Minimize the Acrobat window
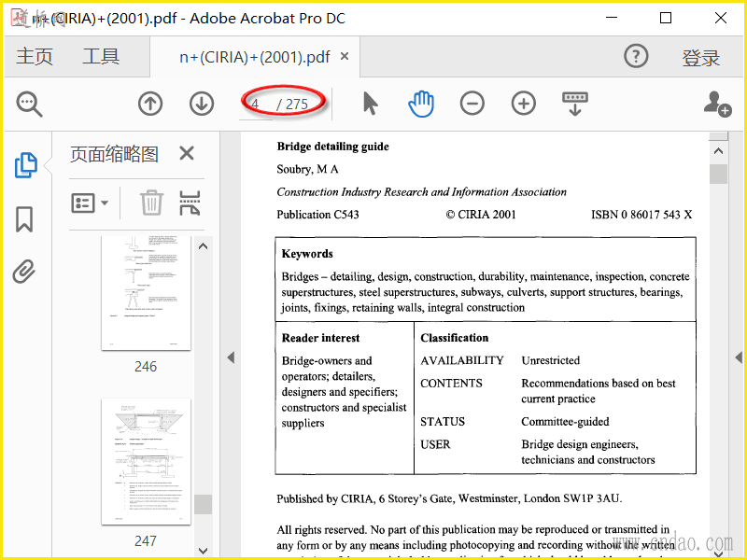 (612, 18)
